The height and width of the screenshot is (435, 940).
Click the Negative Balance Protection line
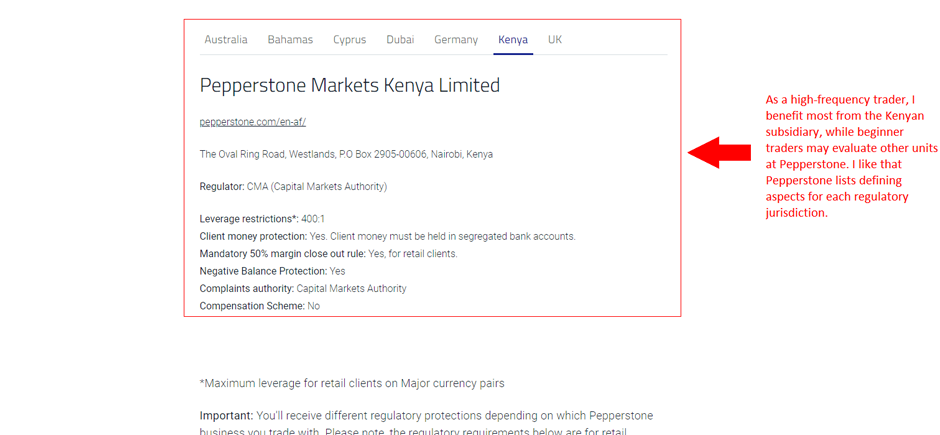click(x=272, y=271)
